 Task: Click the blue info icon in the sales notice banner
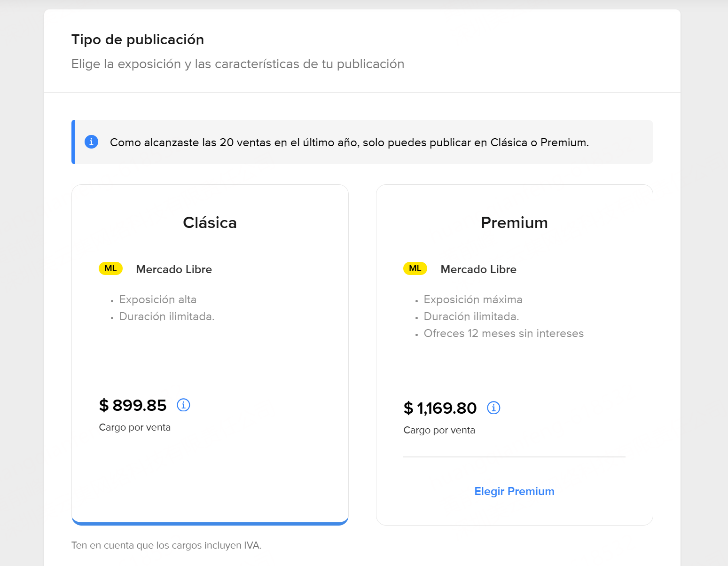point(91,141)
